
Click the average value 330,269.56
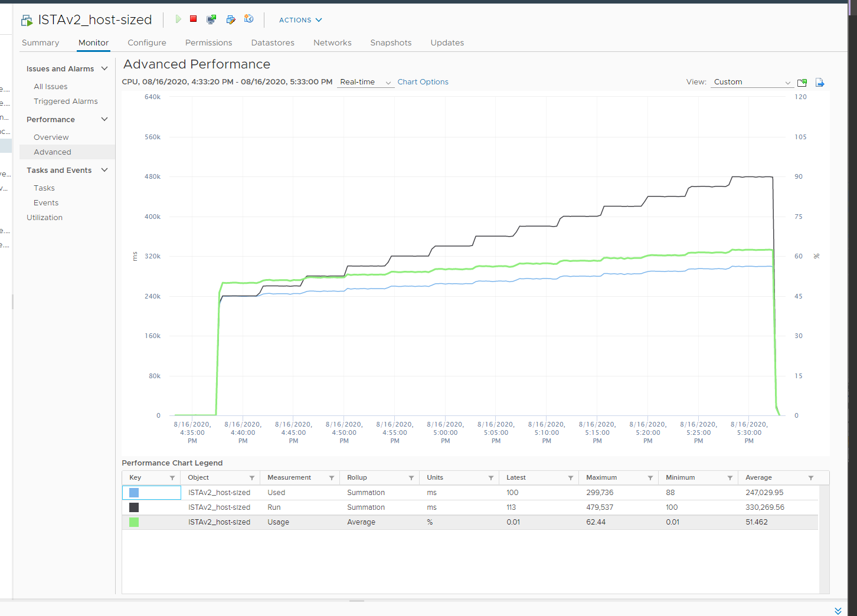click(x=765, y=507)
